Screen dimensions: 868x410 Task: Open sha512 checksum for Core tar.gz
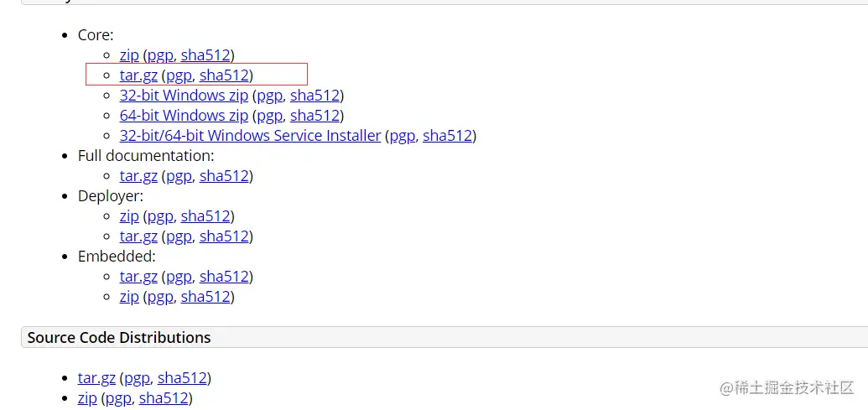coord(224,75)
